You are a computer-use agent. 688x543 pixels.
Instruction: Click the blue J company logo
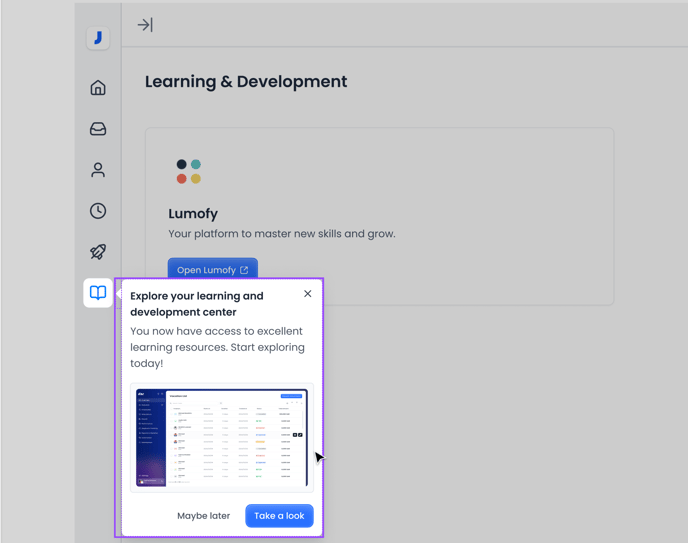point(98,38)
